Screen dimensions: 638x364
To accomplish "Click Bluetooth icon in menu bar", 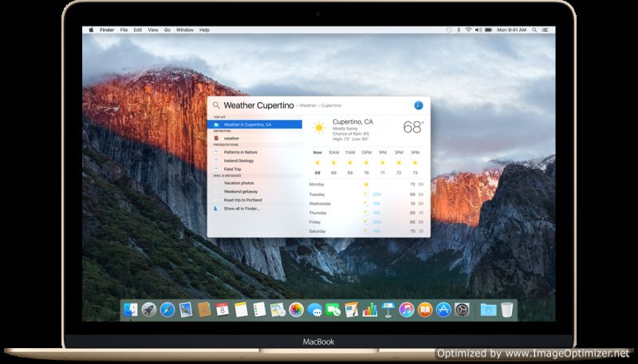I will (x=459, y=29).
